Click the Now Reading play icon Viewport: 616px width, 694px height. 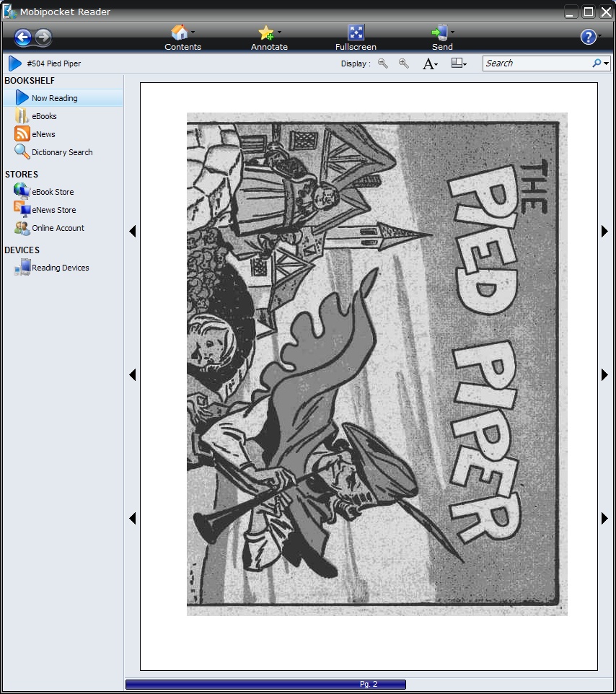pos(22,98)
